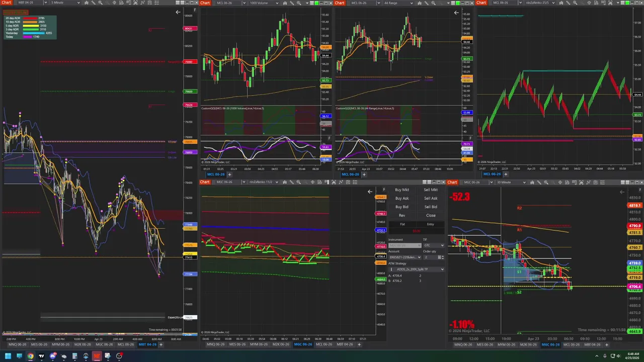Expand MBT 04-26 instrument dropdown

coord(46,3)
